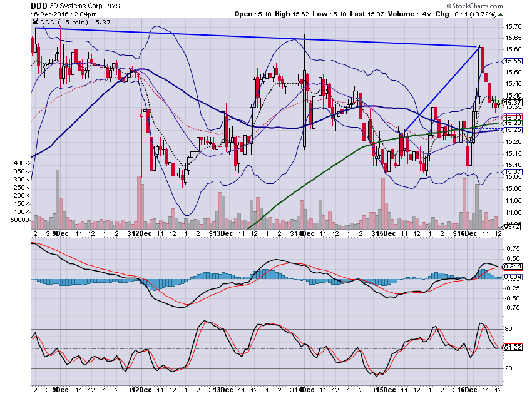
Task: Click the Low 15.10 header value
Action: click(329, 14)
